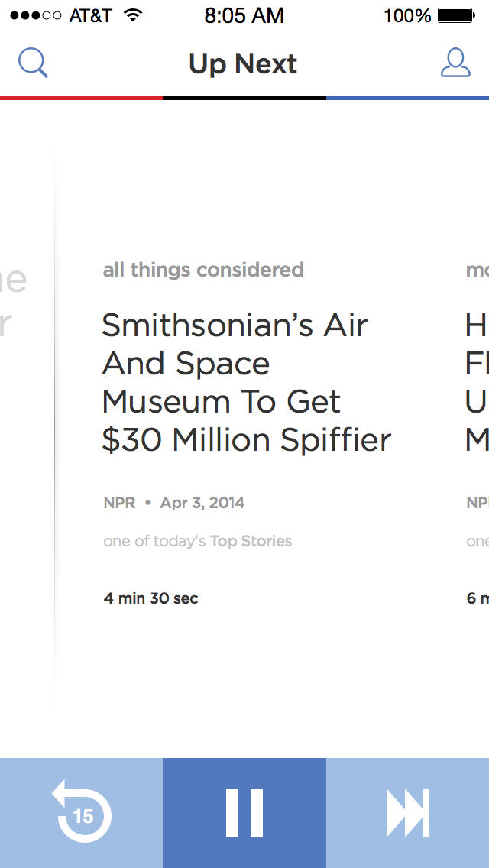Rewind 15 seconds
Image resolution: width=489 pixels, height=868 pixels.
coord(82,813)
